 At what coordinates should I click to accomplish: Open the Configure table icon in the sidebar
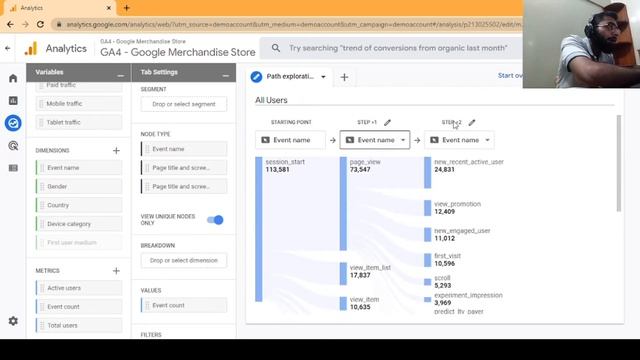click(x=13, y=168)
